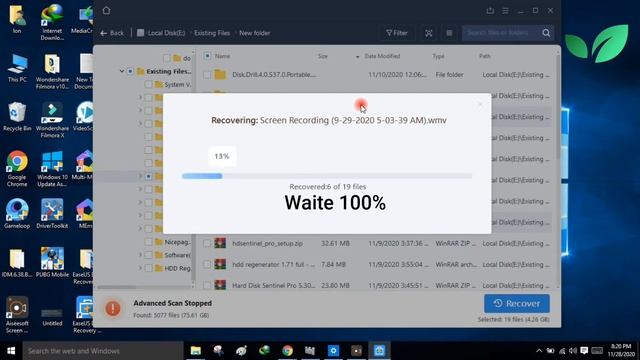Open File Explorer from taskbar
This screenshot has width=640, height=360.
point(196,351)
